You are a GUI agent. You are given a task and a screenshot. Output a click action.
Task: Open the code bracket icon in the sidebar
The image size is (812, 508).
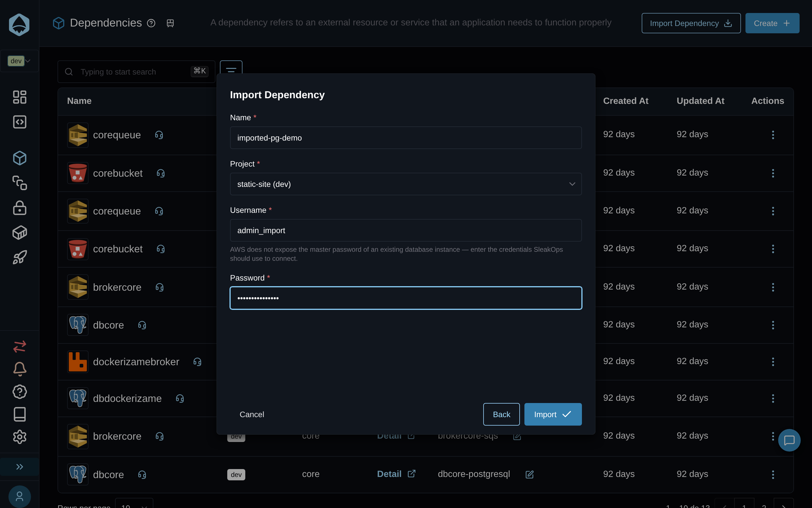[x=19, y=122]
